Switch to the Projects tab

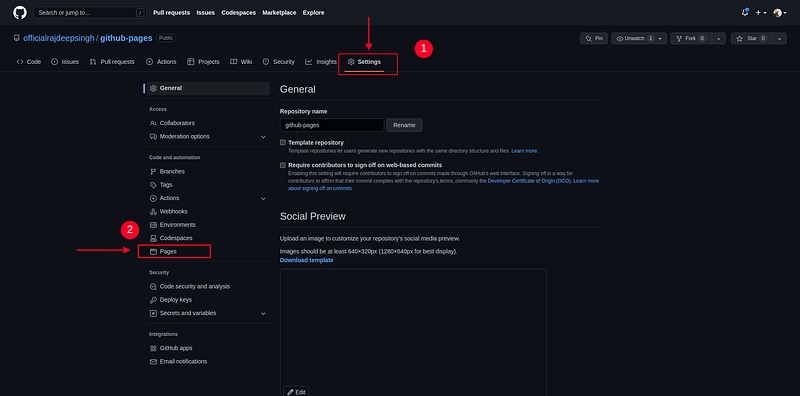(x=203, y=62)
